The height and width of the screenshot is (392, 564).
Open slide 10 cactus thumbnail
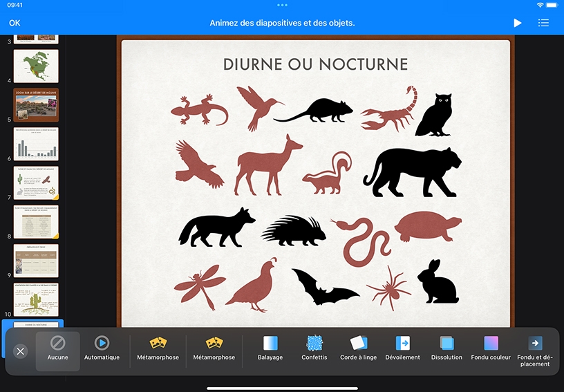click(36, 299)
